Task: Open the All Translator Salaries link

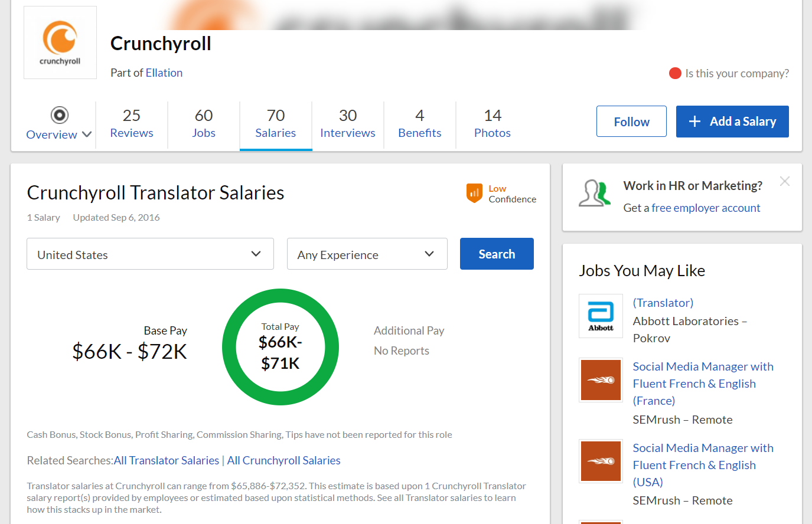Action: (x=167, y=460)
